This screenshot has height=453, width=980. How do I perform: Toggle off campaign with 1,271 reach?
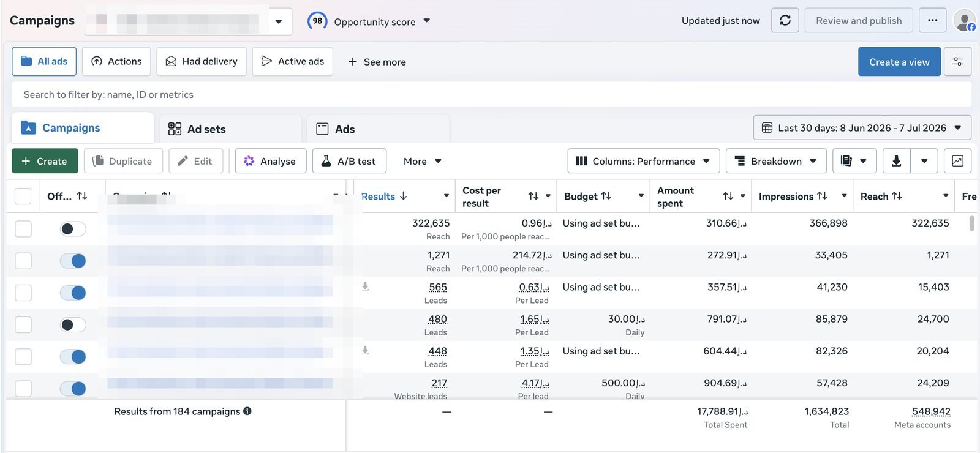[x=73, y=261]
